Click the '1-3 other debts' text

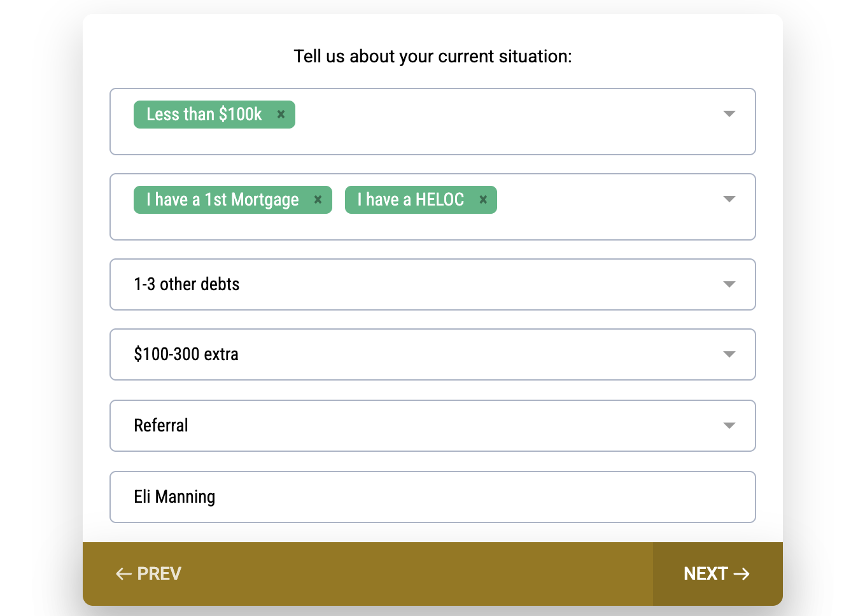186,284
